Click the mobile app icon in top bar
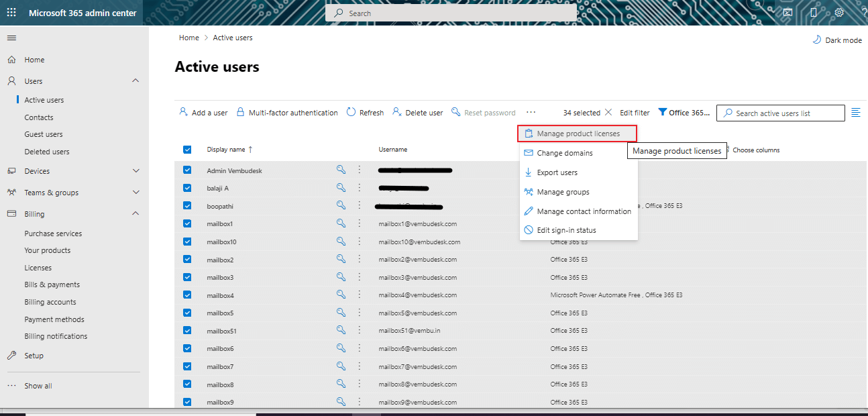The width and height of the screenshot is (868, 416). (x=814, y=13)
